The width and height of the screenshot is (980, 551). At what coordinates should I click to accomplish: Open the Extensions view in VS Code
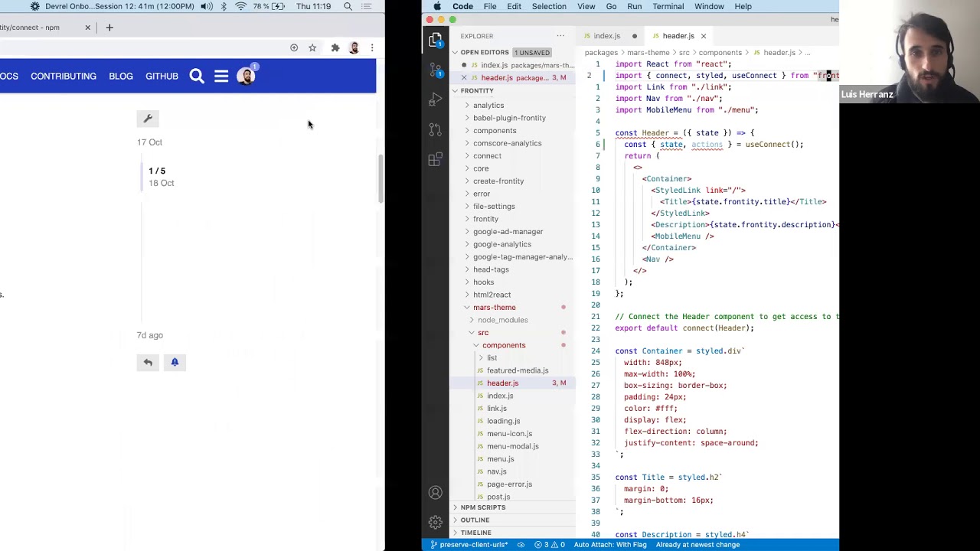[x=436, y=159]
